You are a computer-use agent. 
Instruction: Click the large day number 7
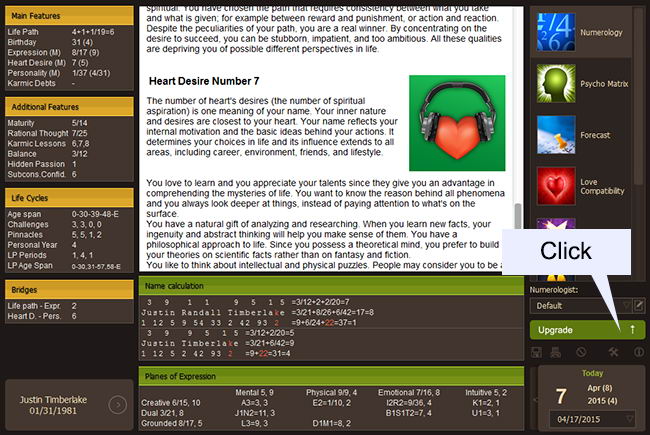561,396
